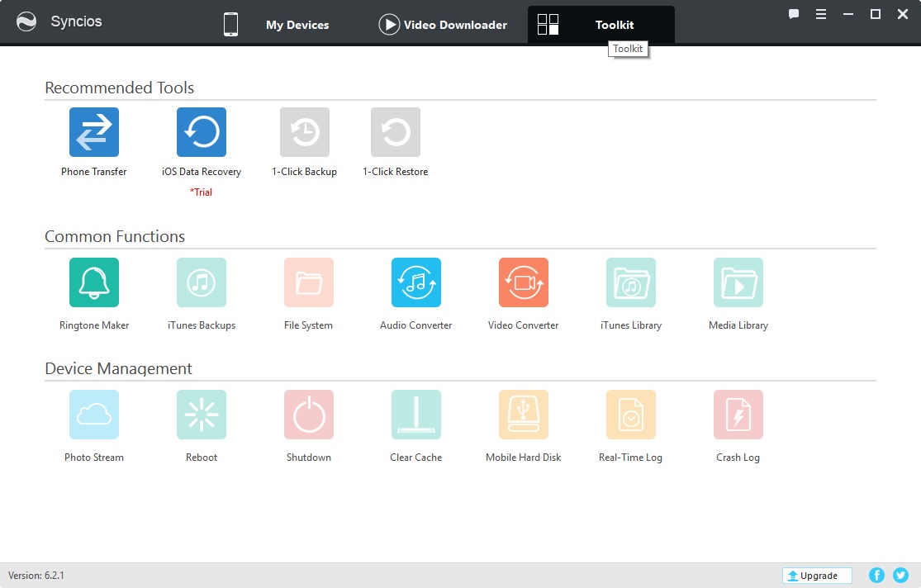Screen dimensions: 921x588
Task: Open the Real-Time Log viewer
Action: click(x=630, y=414)
